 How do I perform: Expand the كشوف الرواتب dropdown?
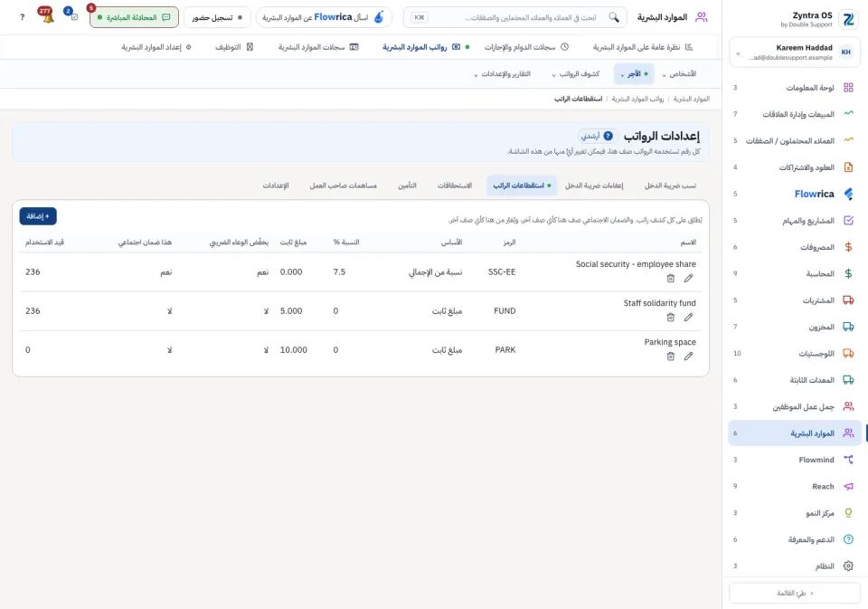point(576,73)
